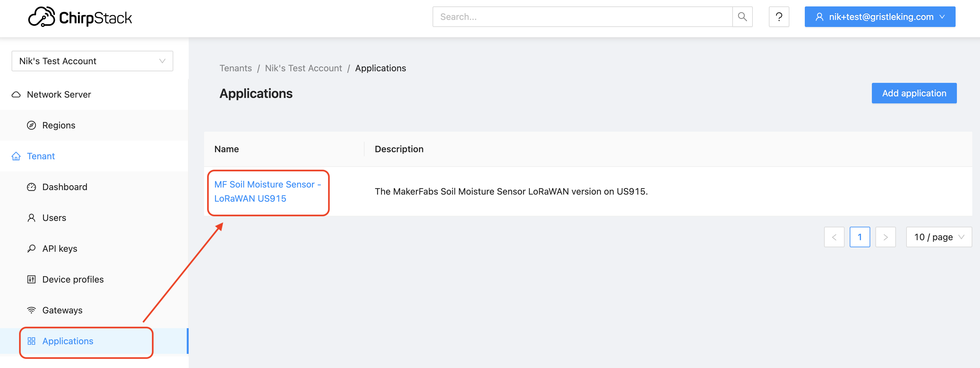Click the Device profiles sliders icon
This screenshot has width=980, height=368.
pos(31,279)
